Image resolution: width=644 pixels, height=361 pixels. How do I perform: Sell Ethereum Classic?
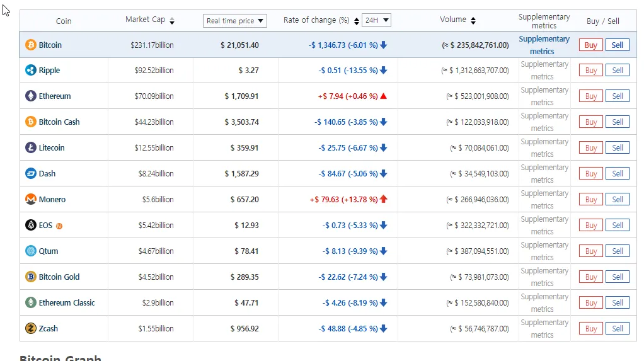click(x=618, y=302)
